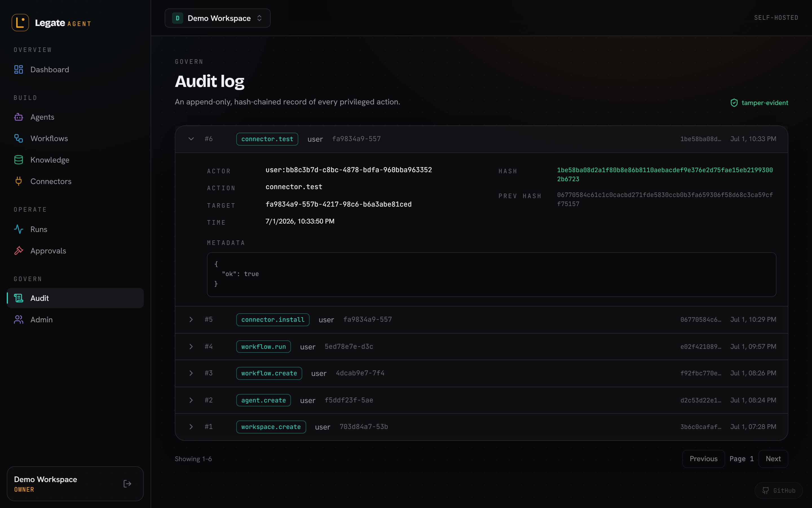The width and height of the screenshot is (812, 508).
Task: Click the green D workspace avatar
Action: click(x=178, y=18)
